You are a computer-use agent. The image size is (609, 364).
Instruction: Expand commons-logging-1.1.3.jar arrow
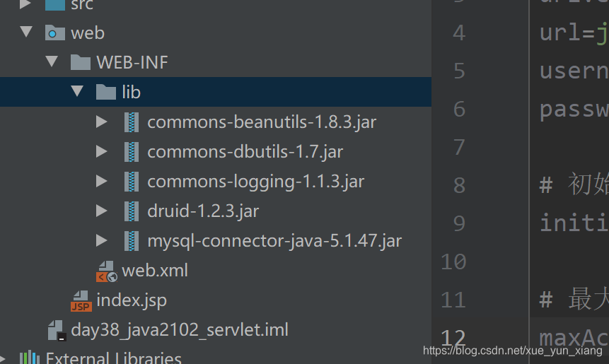click(x=102, y=181)
